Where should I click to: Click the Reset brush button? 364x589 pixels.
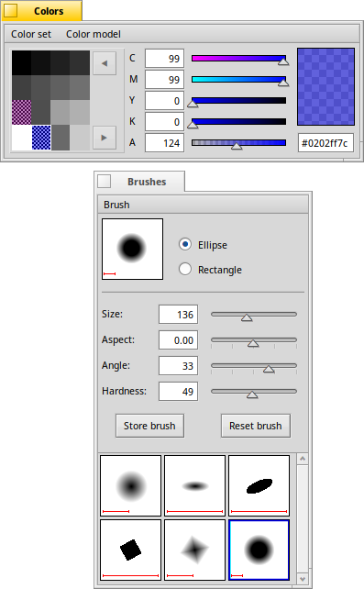click(x=256, y=426)
